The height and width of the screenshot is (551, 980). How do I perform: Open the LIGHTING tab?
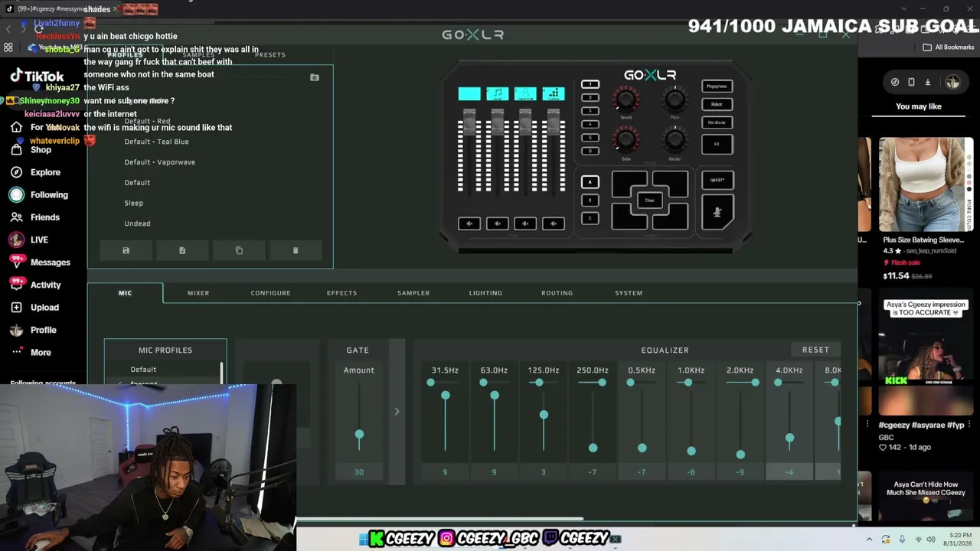click(485, 293)
